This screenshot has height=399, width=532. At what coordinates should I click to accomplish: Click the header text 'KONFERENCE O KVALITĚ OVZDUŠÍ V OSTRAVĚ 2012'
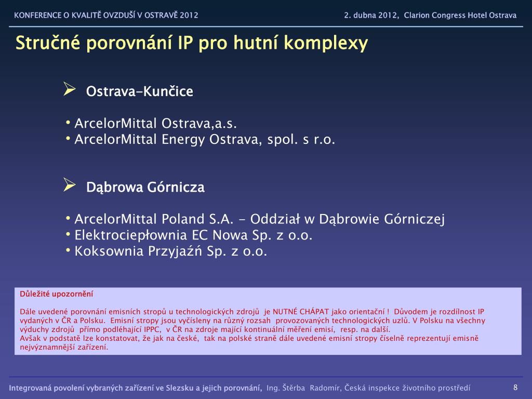tap(106, 15)
